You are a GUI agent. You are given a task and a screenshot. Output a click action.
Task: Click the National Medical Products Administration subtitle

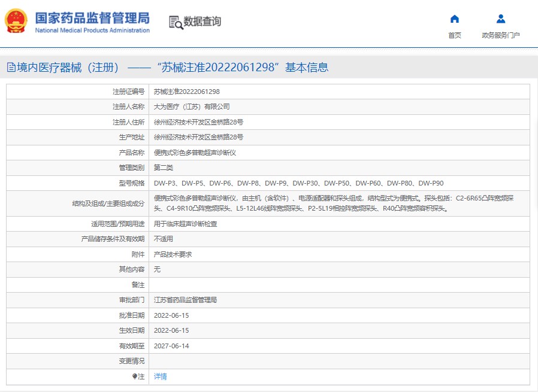92,31
